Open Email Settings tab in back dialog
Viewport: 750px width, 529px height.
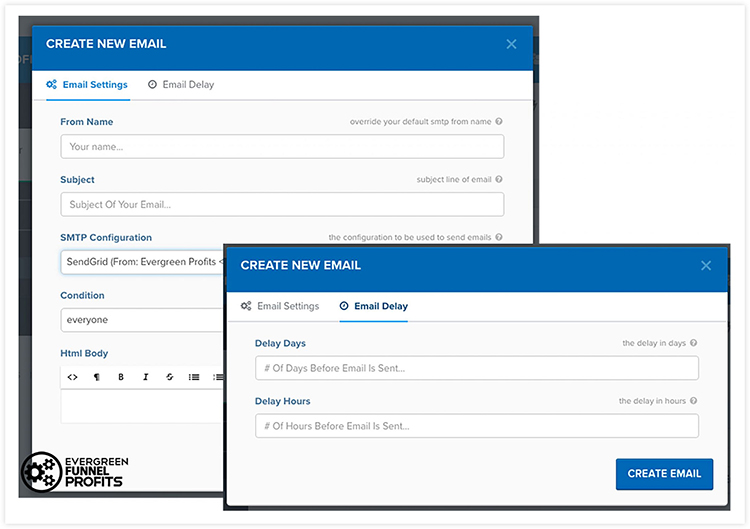point(87,85)
